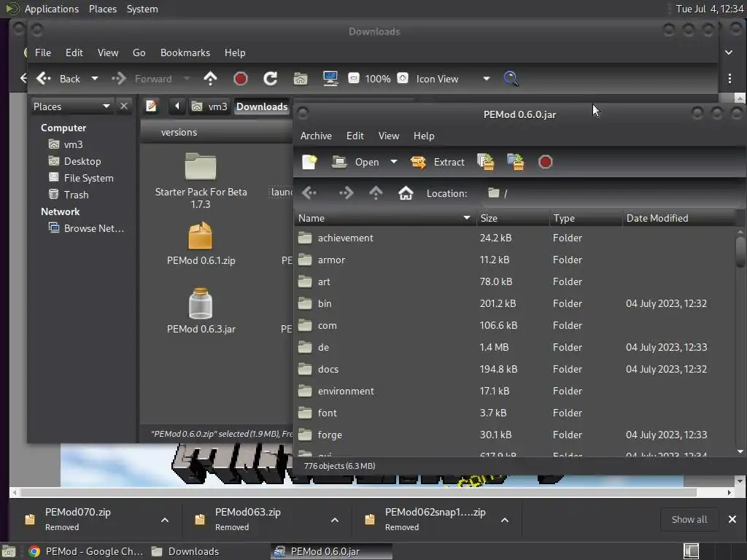Click the Add folder to archive icon
This screenshot has height=560, width=747.
[x=516, y=162]
